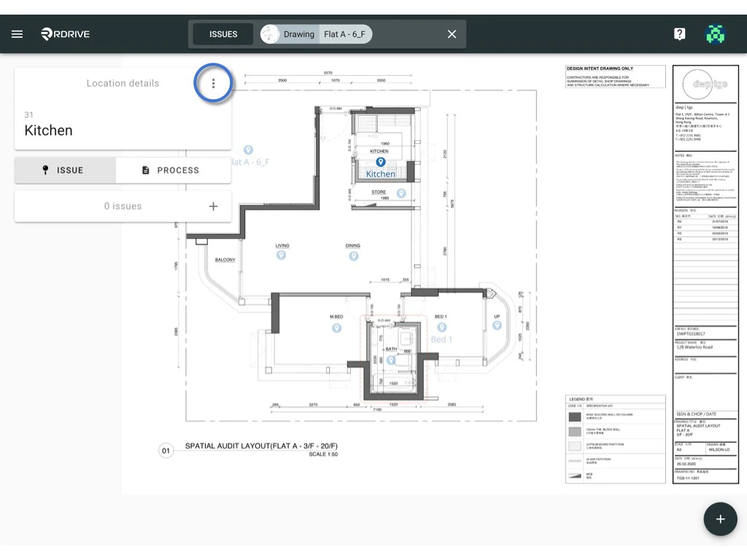Select the Kitchen location pin

(380, 162)
